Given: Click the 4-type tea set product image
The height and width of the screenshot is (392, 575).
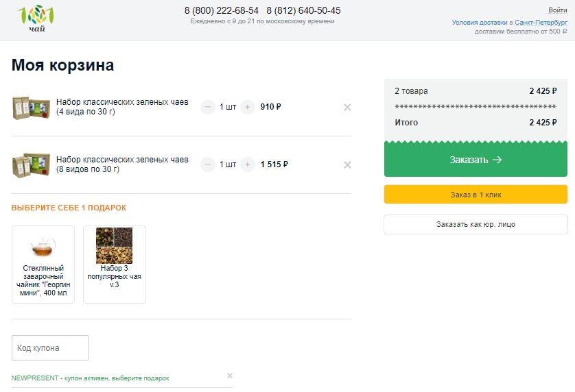Looking at the screenshot, I should [x=31, y=107].
